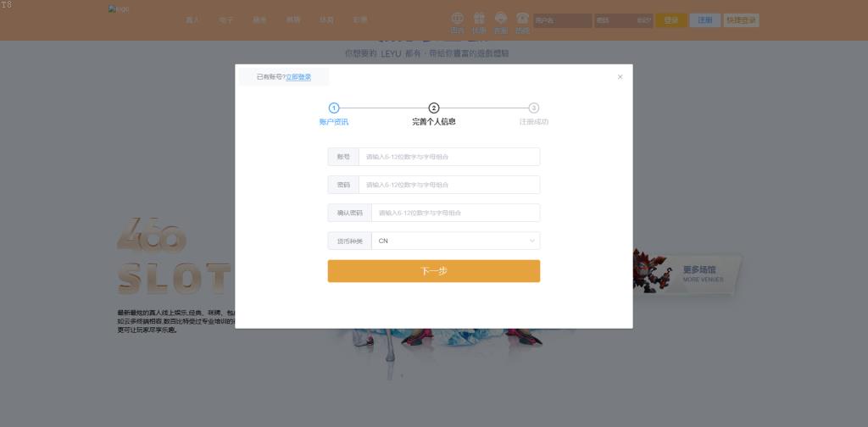Open the 体育 menu in the top navigation
Image resolution: width=868 pixels, height=427 pixels.
[326, 19]
